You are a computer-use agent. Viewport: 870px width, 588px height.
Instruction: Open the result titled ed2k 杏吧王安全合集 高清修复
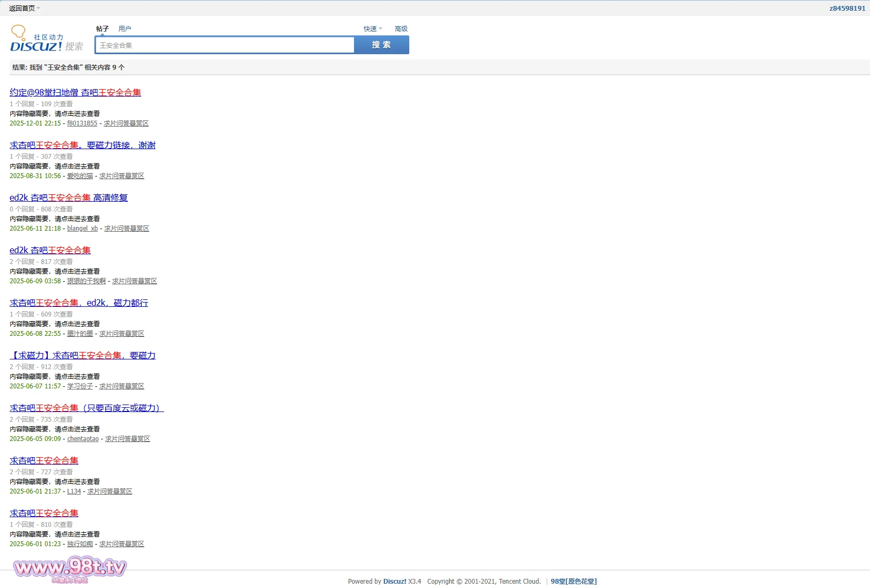pos(69,197)
